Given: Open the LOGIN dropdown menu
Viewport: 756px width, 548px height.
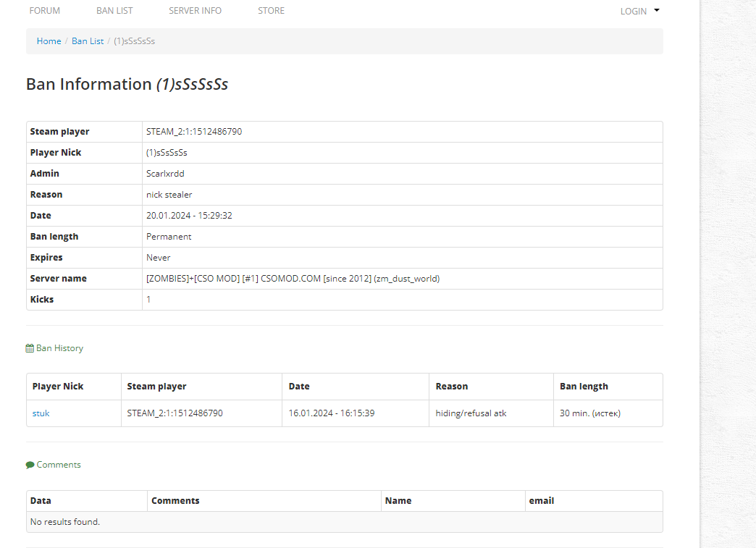Looking at the screenshot, I should [x=634, y=12].
